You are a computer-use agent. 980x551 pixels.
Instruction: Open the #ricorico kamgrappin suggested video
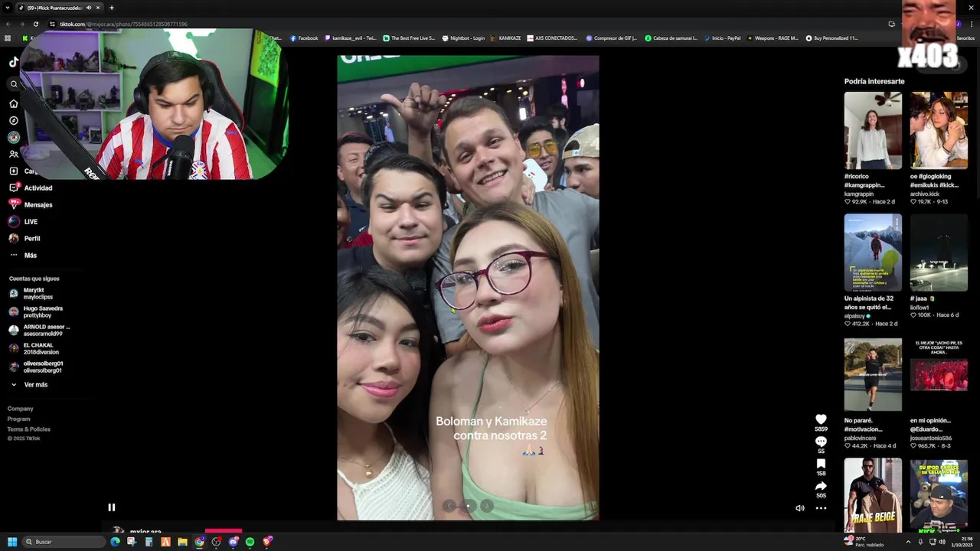coord(873,130)
